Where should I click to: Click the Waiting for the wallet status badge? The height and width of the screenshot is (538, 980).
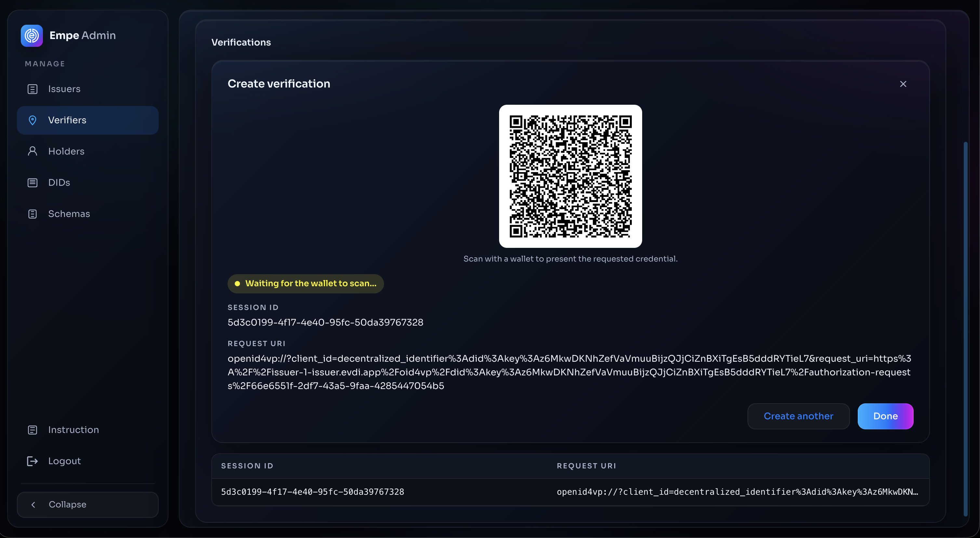click(306, 283)
